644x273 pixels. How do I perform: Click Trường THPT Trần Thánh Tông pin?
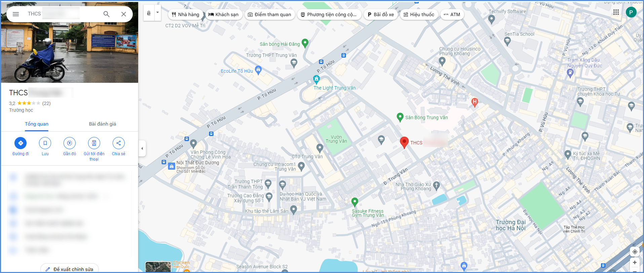click(x=268, y=184)
